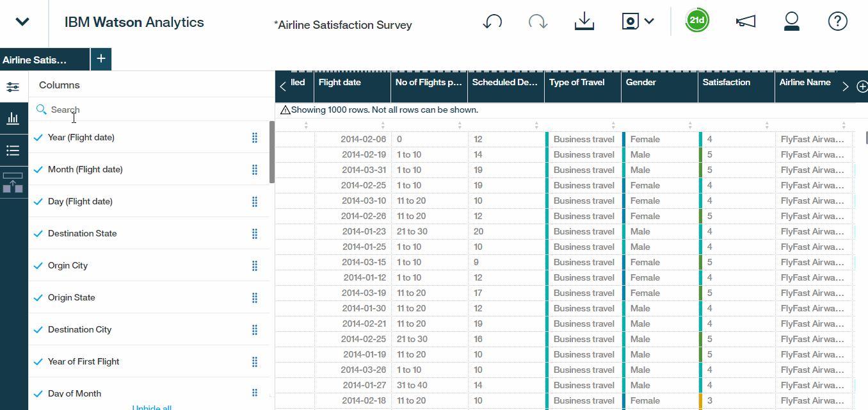This screenshot has width=868, height=410.
Task: Click the download icon in top toolbar
Action: coord(584,22)
